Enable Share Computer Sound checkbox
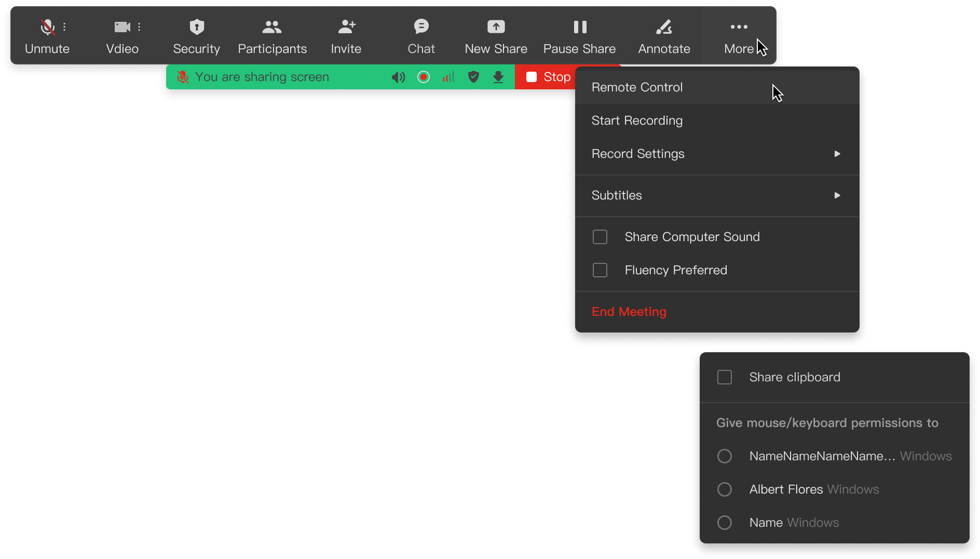 (600, 237)
